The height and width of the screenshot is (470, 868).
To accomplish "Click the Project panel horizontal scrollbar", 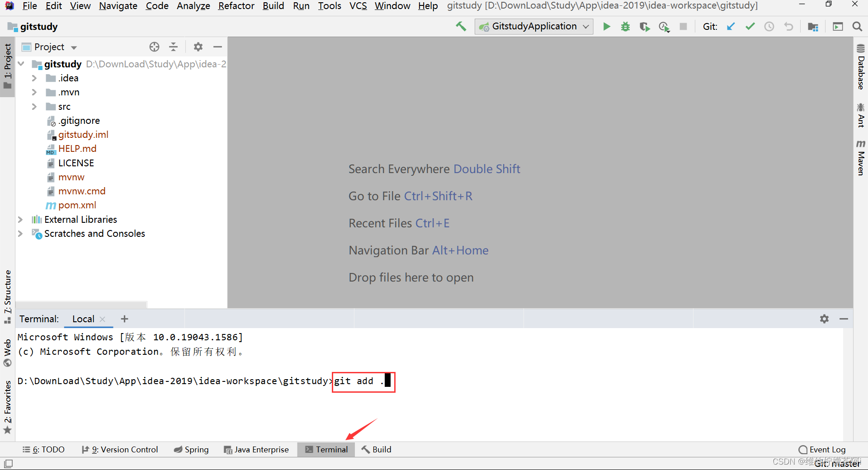I will [82, 304].
